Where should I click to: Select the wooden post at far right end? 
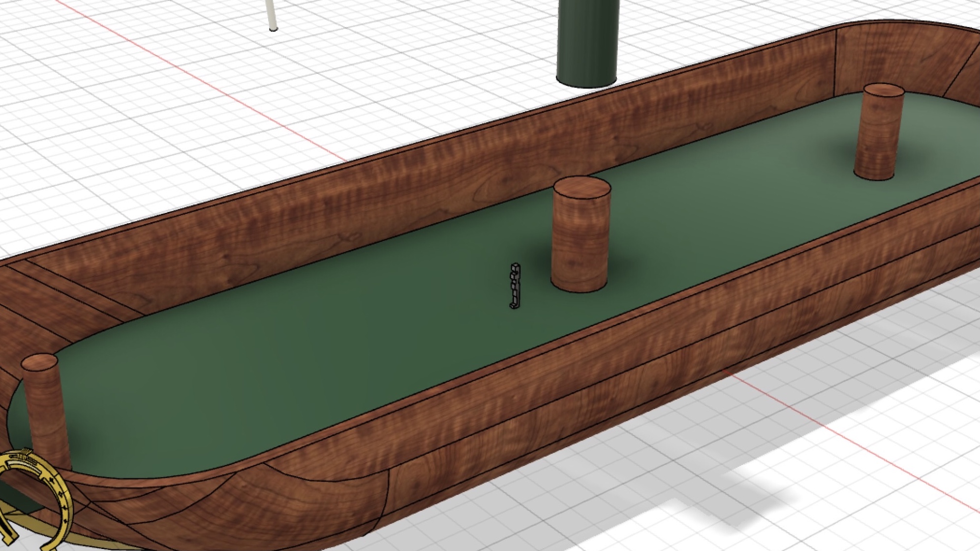tap(879, 132)
